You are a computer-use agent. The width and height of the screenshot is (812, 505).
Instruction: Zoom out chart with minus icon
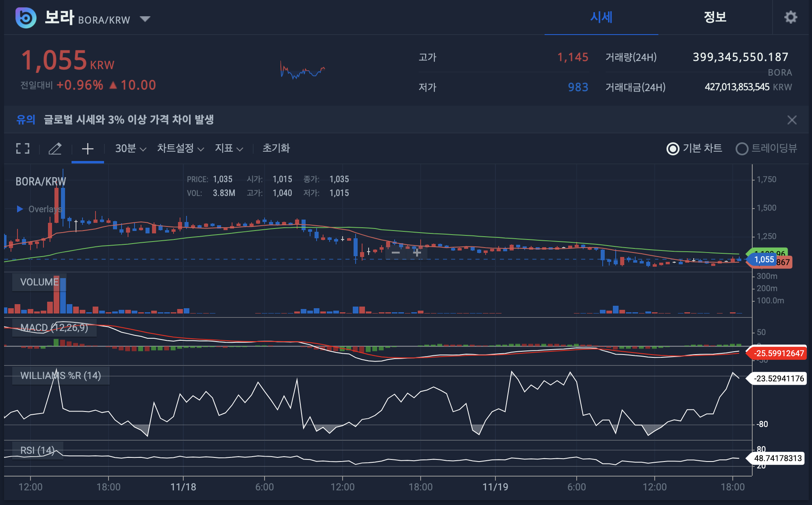coord(395,252)
